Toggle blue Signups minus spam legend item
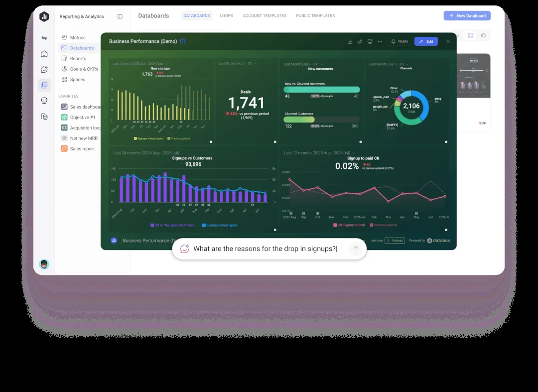This screenshot has height=392, width=538. tap(220, 225)
